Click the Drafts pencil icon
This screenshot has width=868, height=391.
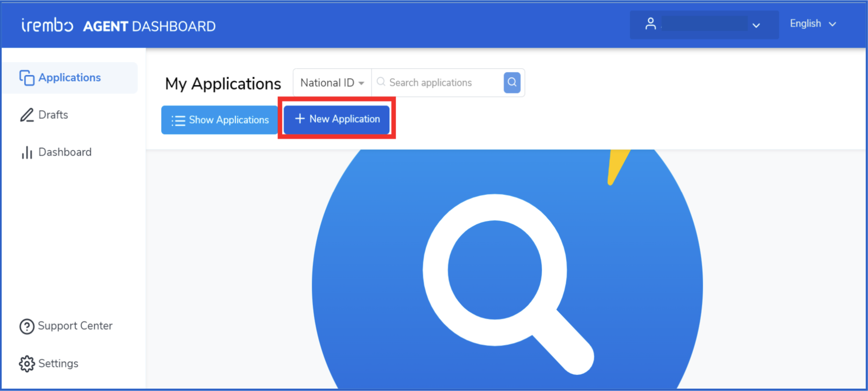[27, 115]
